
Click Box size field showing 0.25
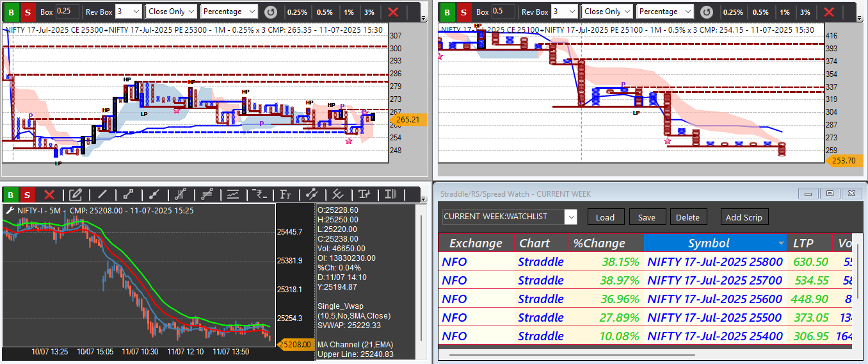pyautogui.click(x=67, y=12)
